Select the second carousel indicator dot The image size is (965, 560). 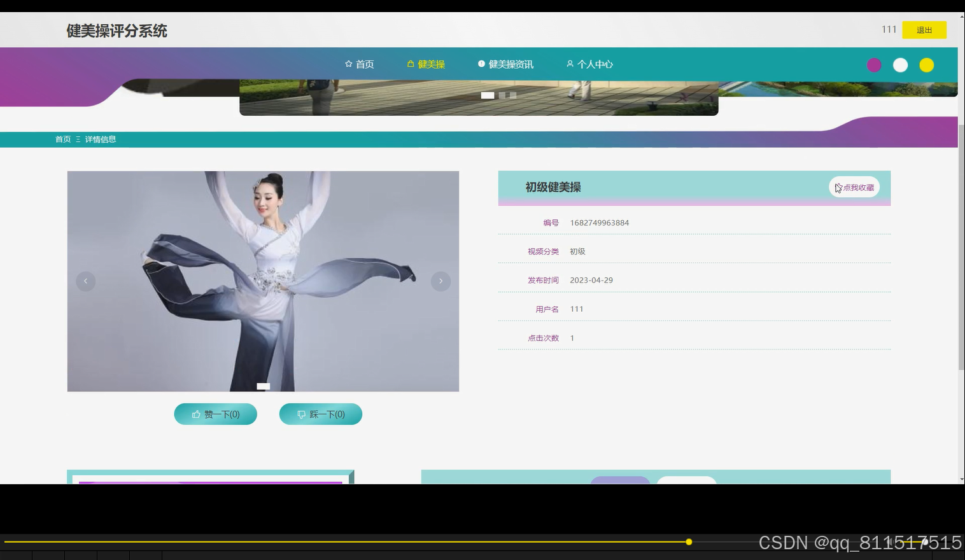point(503,95)
